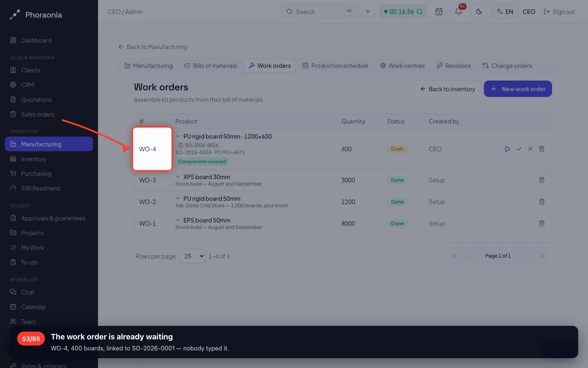Open Purchasing in the sidebar
The height and width of the screenshot is (368, 588).
pyautogui.click(x=49, y=173)
